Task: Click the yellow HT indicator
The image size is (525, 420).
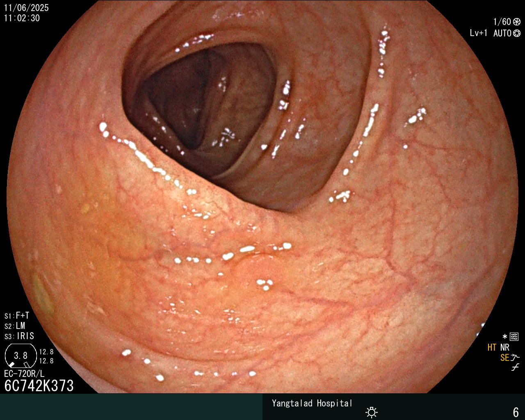Action: pyautogui.click(x=492, y=347)
